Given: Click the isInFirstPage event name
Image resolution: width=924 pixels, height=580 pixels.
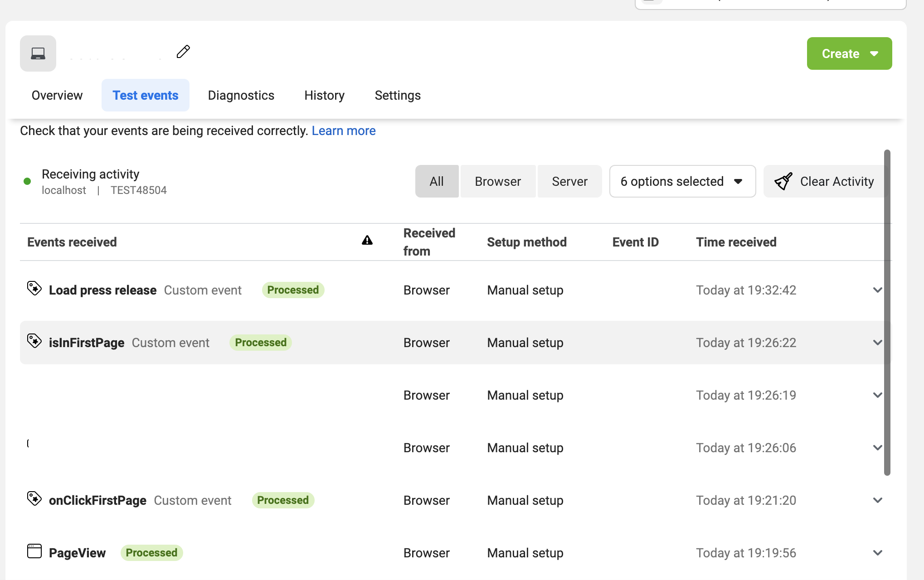Looking at the screenshot, I should (x=87, y=343).
